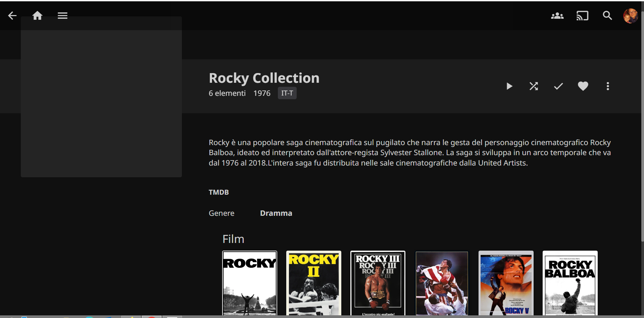The height and width of the screenshot is (318, 644).
Task: Select the Rocky III poster
Action: pos(378,283)
